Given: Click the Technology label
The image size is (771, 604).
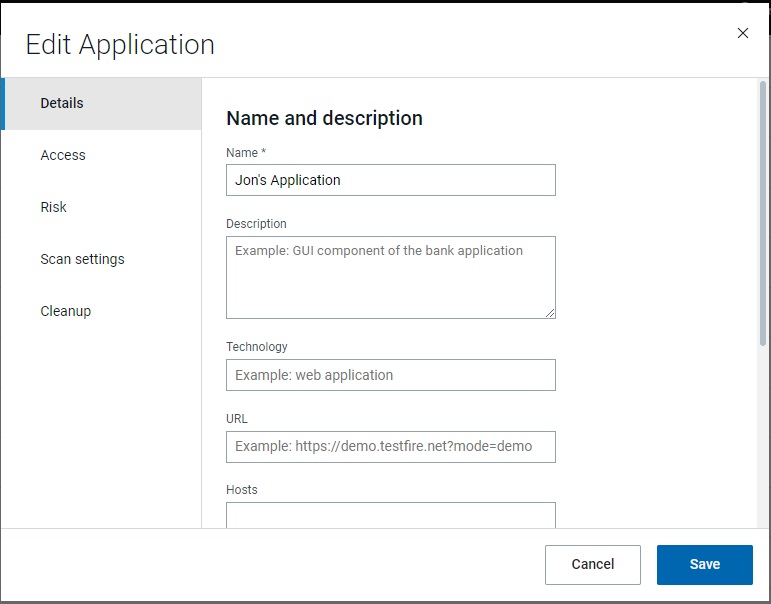Looking at the screenshot, I should point(257,347).
